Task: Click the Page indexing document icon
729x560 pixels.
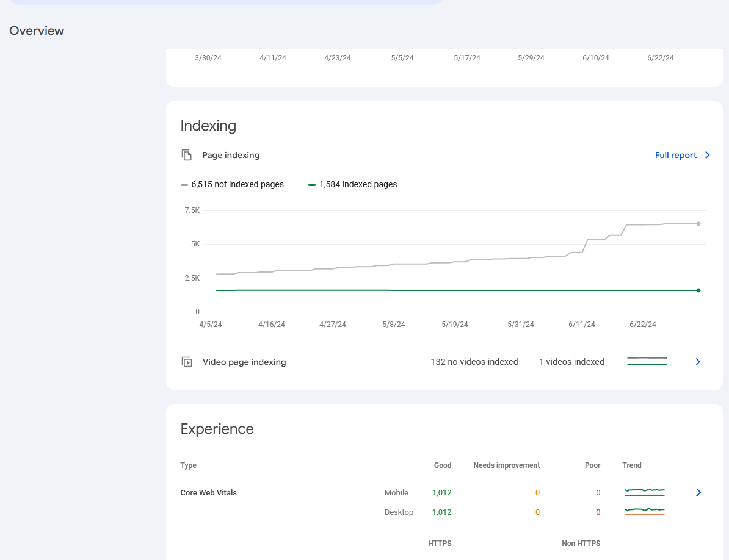Action: point(187,155)
